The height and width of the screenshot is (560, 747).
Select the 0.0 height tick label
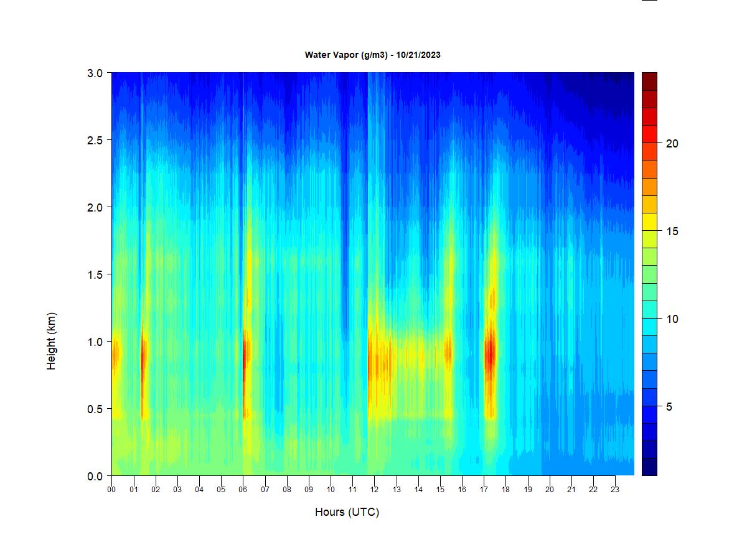[95, 476]
